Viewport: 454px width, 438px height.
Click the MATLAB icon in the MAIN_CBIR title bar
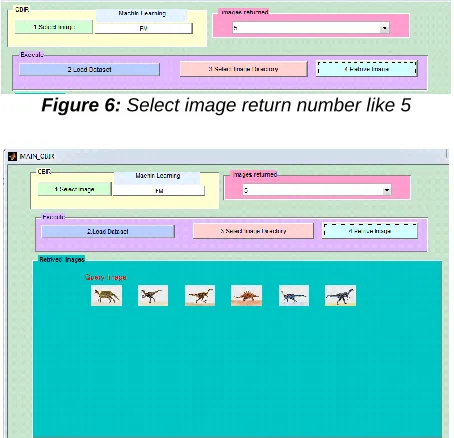tap(12, 156)
